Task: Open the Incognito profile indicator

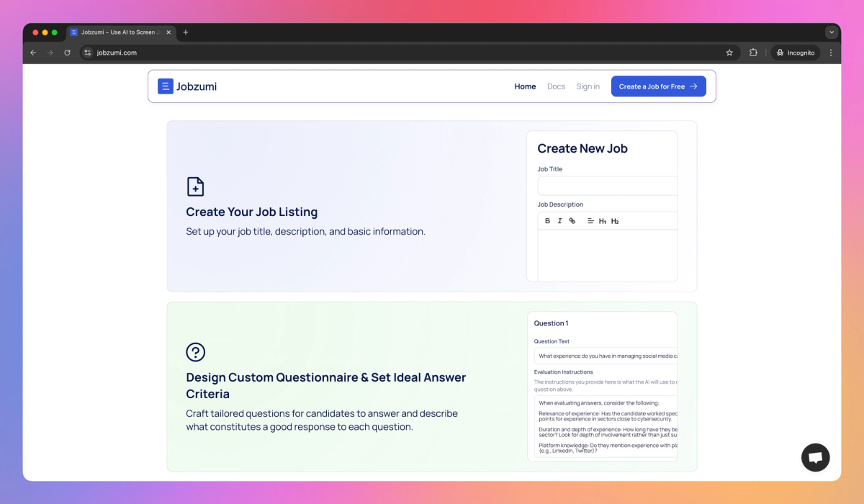Action: tap(795, 52)
